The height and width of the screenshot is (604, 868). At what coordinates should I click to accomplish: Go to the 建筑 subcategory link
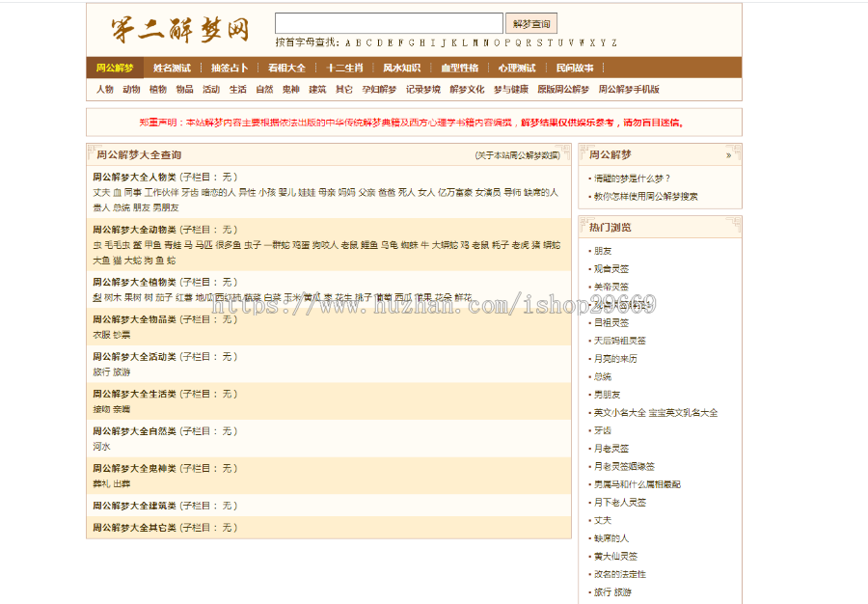tap(317, 89)
